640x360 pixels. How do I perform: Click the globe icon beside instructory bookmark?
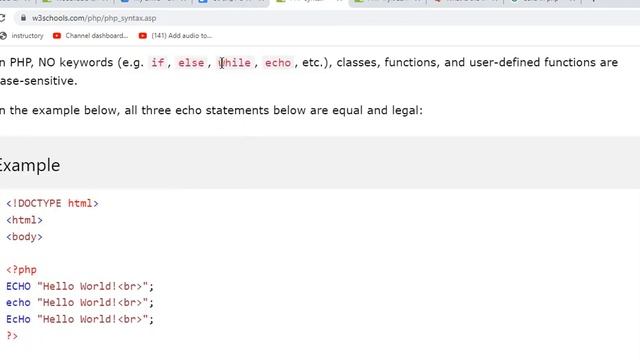pos(3,36)
